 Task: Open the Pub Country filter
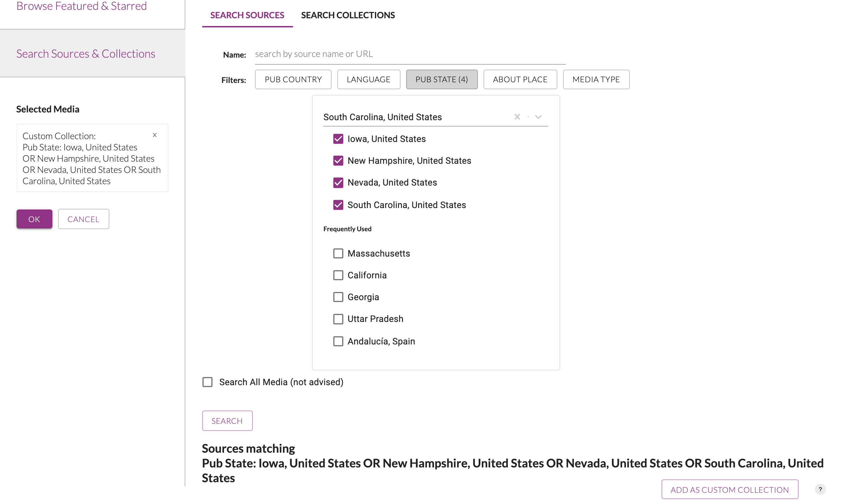(x=293, y=79)
